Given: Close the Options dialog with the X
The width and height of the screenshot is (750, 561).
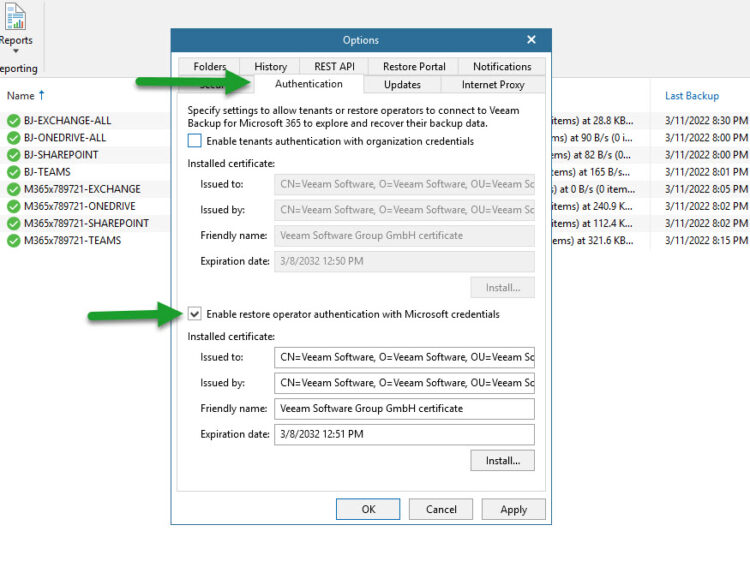Looking at the screenshot, I should [531, 40].
